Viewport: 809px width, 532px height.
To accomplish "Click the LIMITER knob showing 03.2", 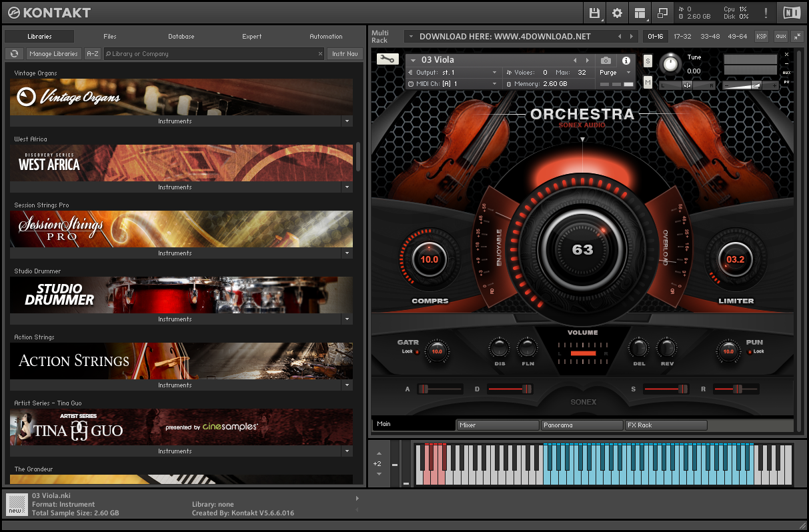I will pos(736,259).
